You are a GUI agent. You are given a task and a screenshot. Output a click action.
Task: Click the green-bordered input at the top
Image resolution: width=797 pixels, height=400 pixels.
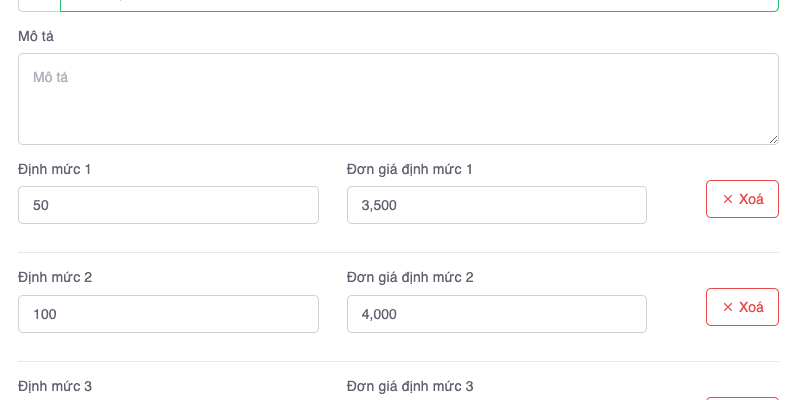point(418,5)
